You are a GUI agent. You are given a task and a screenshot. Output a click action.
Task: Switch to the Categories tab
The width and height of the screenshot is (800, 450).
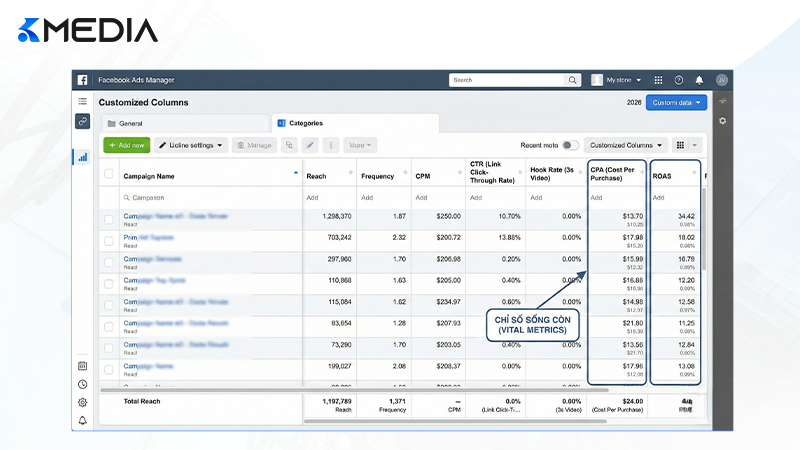click(355, 123)
